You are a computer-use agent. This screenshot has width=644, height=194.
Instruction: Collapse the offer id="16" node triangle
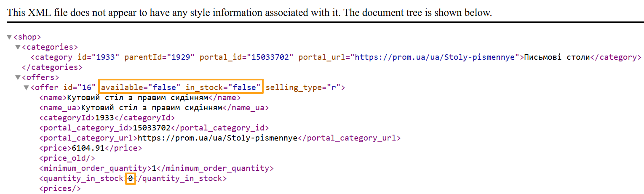coord(26,88)
